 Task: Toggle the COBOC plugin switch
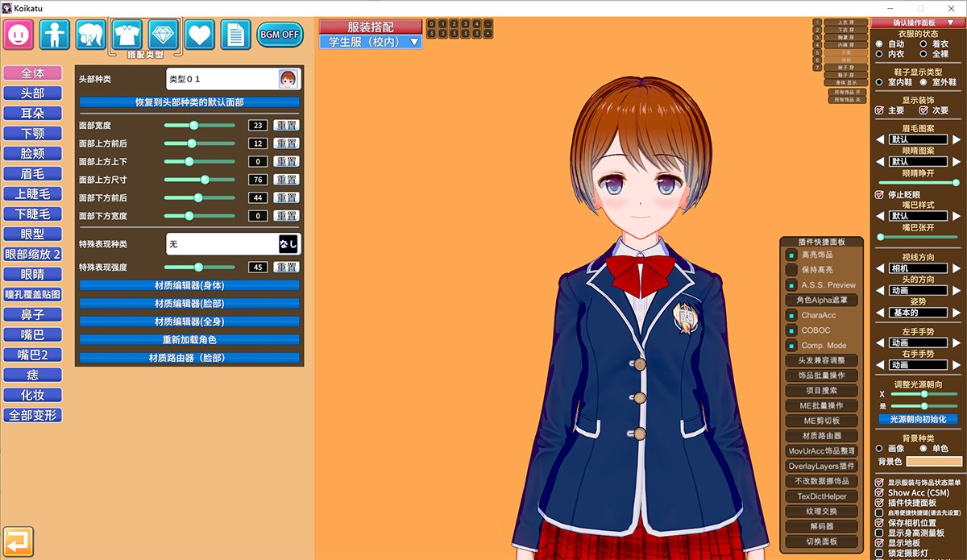coord(792,330)
